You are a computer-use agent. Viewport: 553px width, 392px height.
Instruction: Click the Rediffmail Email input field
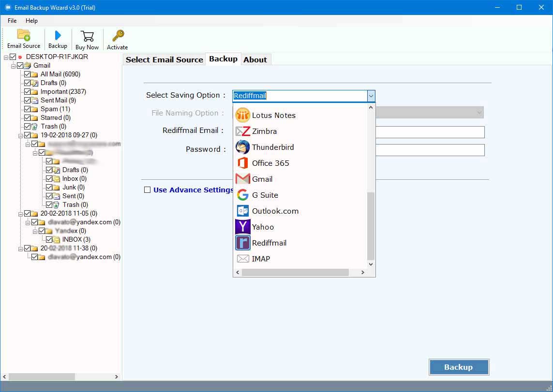430,132
